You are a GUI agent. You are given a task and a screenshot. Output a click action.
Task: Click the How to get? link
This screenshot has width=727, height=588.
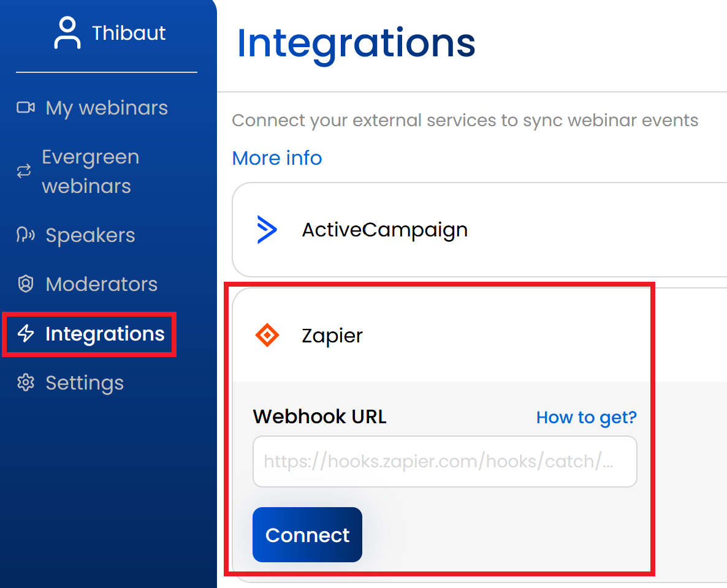point(587,418)
